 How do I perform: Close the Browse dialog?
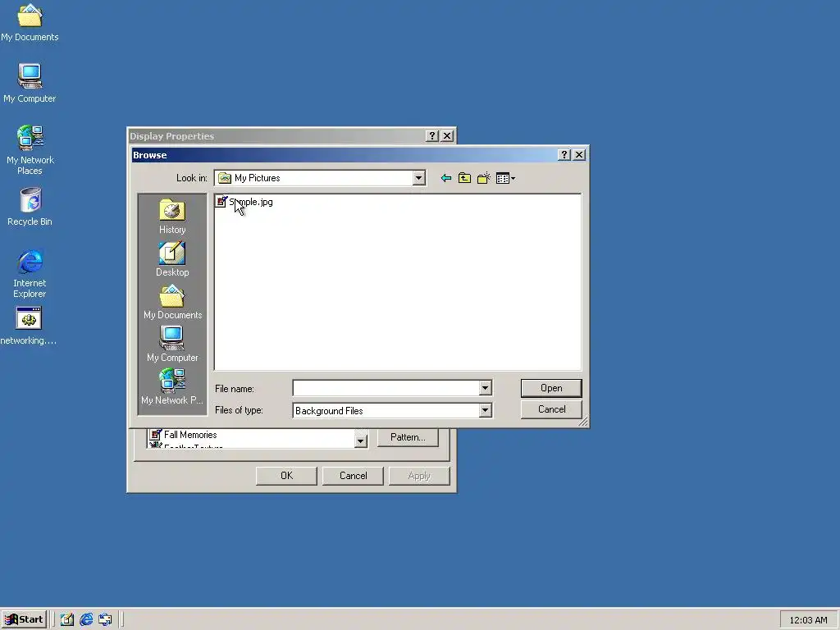click(579, 155)
